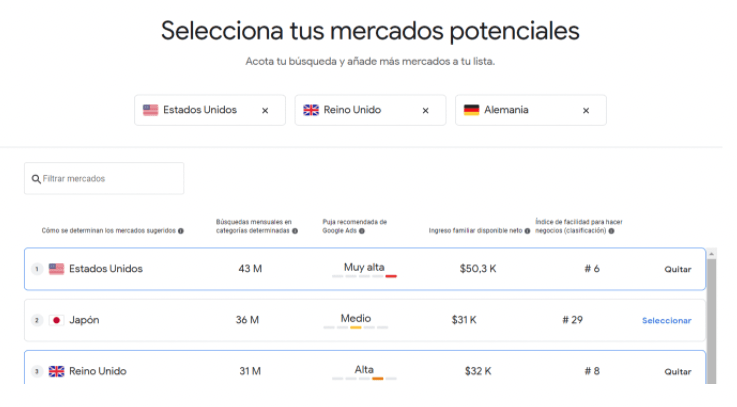Open info icon for ease of business index
This screenshot has height=407, width=737.
(612, 231)
